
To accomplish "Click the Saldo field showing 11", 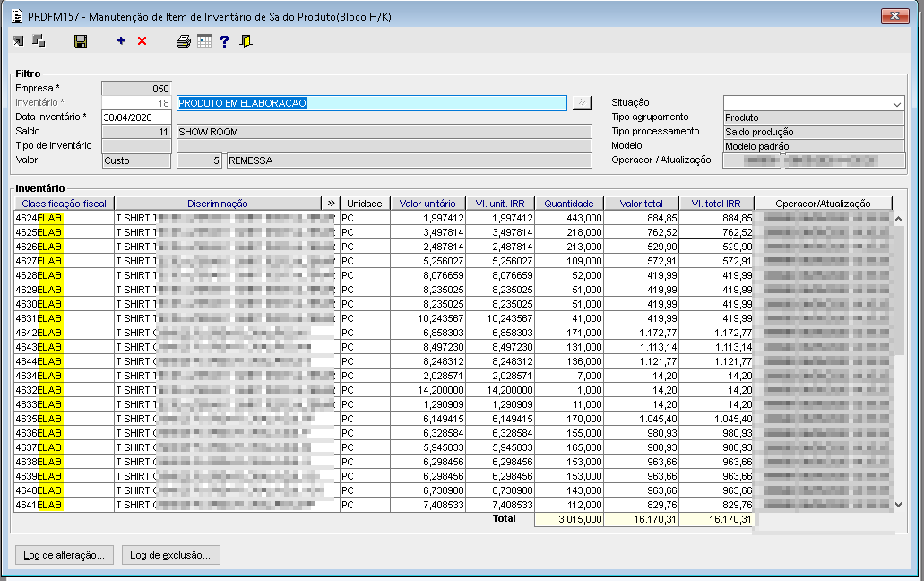I will (136, 132).
